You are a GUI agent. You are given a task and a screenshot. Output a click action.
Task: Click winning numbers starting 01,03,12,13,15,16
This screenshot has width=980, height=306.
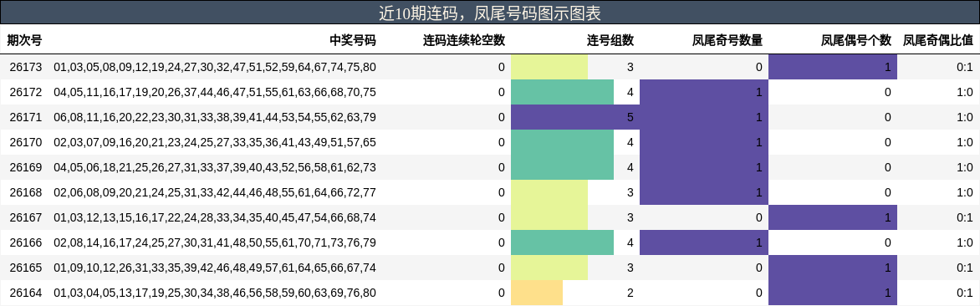pos(215,217)
